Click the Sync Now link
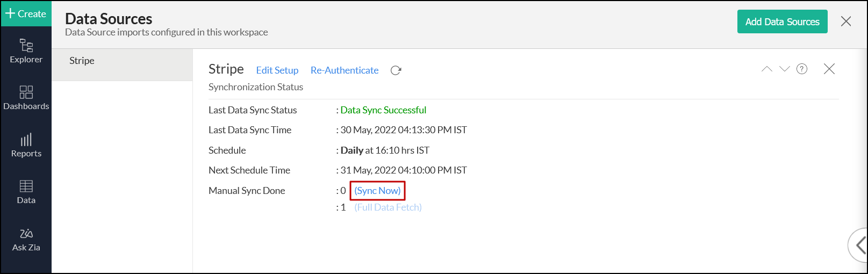This screenshot has width=868, height=274. [x=377, y=191]
